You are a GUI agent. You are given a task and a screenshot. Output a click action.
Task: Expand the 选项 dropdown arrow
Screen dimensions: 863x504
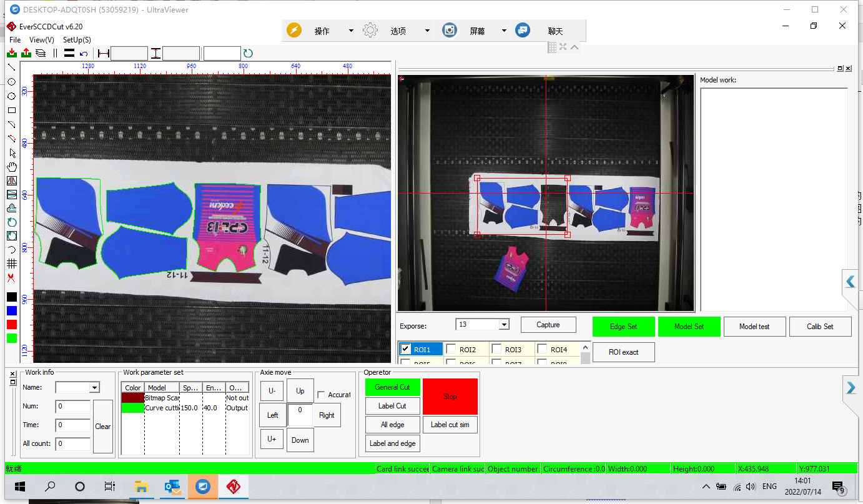click(x=427, y=31)
